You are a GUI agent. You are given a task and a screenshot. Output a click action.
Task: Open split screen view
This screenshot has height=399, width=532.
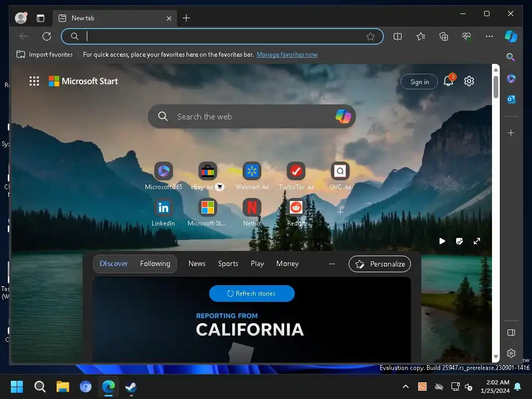[397, 36]
